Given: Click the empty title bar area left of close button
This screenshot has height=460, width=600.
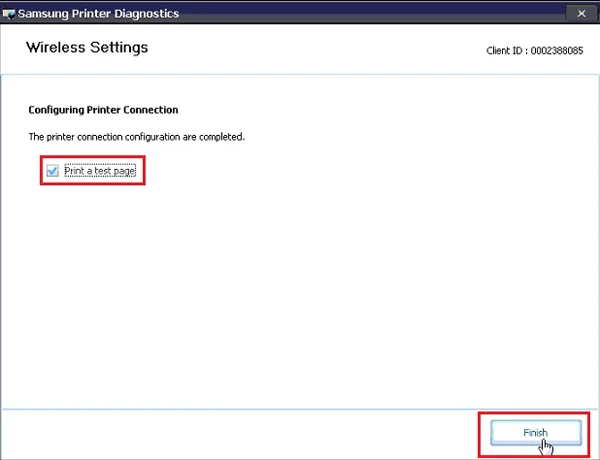Looking at the screenshot, I should pos(400,13).
